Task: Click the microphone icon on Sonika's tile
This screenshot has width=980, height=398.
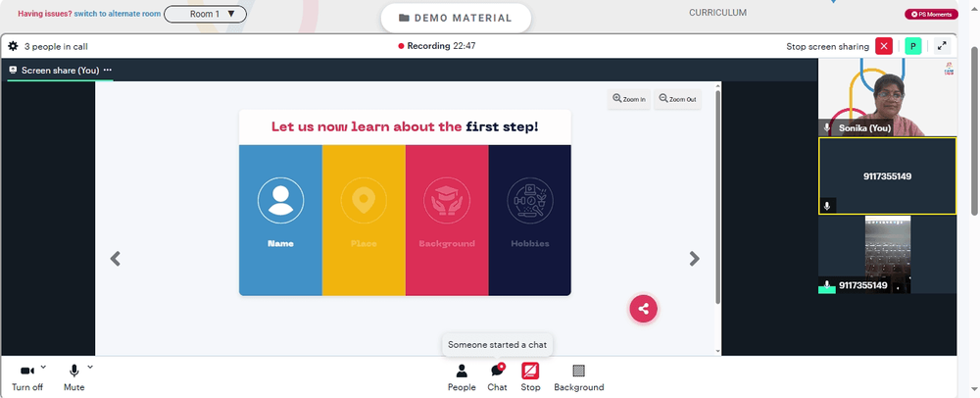Action: click(x=827, y=127)
